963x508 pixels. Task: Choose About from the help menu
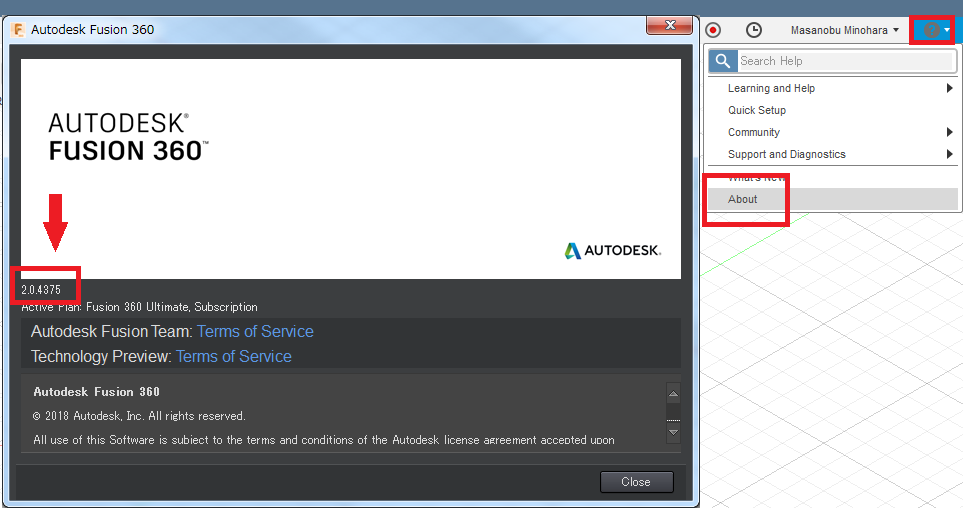(x=833, y=199)
